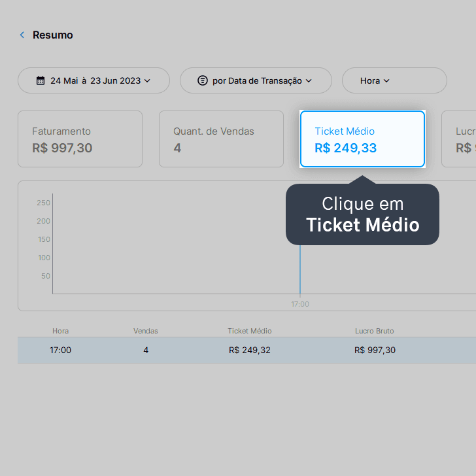
Task: Select the partially visible Lucro card
Action: click(x=459, y=139)
